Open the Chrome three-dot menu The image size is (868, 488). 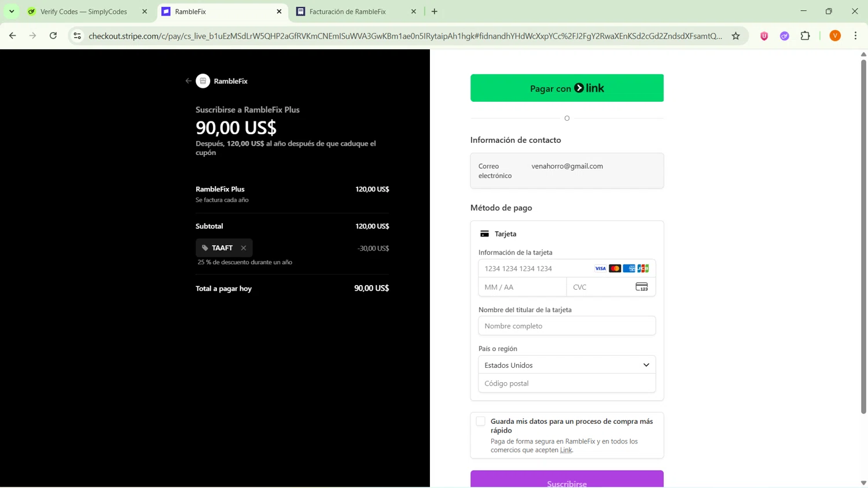(x=855, y=36)
